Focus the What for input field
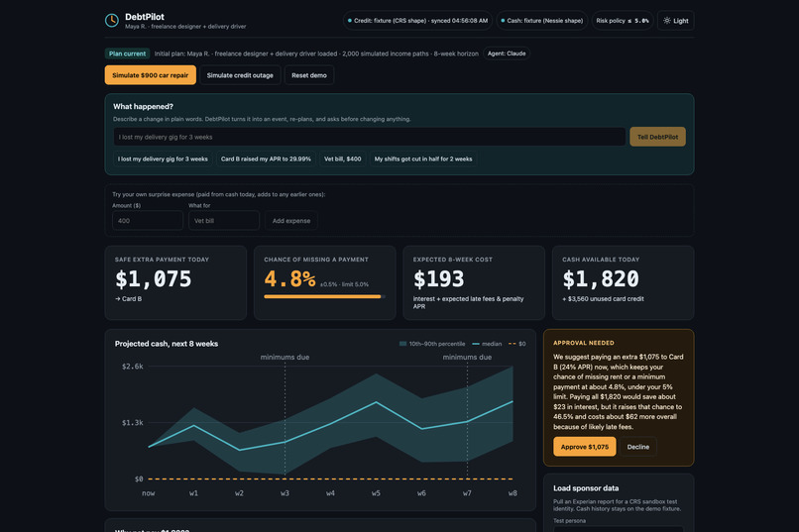Viewport: 799px width, 532px height. click(224, 221)
